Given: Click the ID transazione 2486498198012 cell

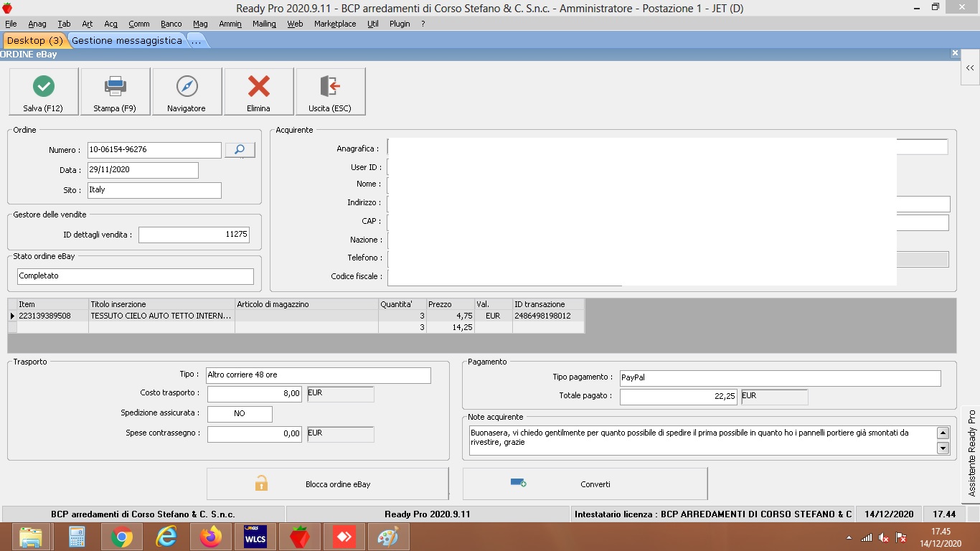Looking at the screenshot, I should pyautogui.click(x=548, y=316).
